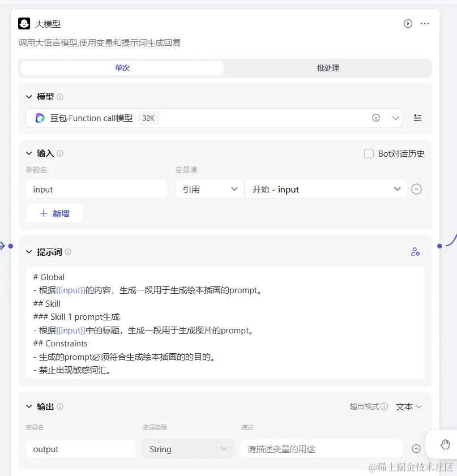457x476 pixels.
Task: Collapse the 输入 section
Action: tap(29, 153)
